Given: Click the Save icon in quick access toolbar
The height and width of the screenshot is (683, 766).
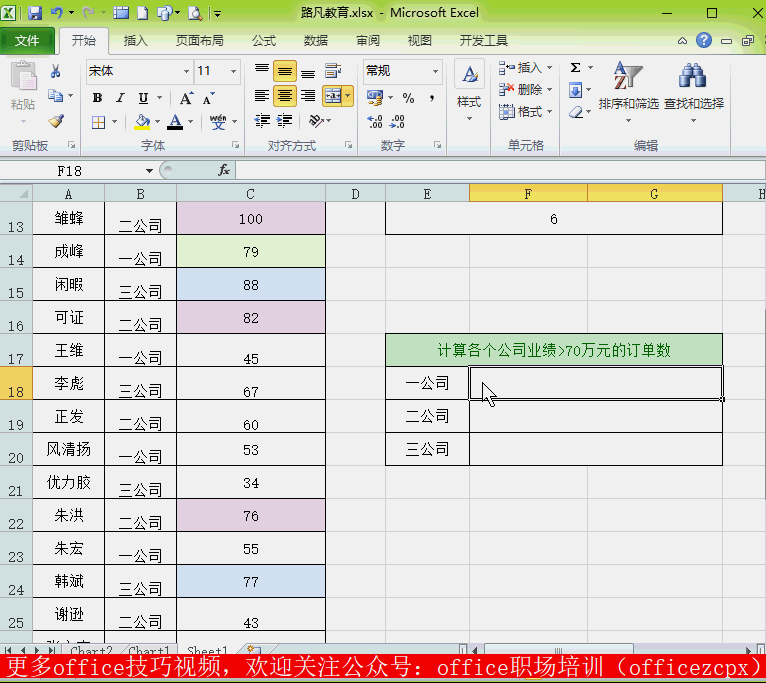Looking at the screenshot, I should click(35, 13).
